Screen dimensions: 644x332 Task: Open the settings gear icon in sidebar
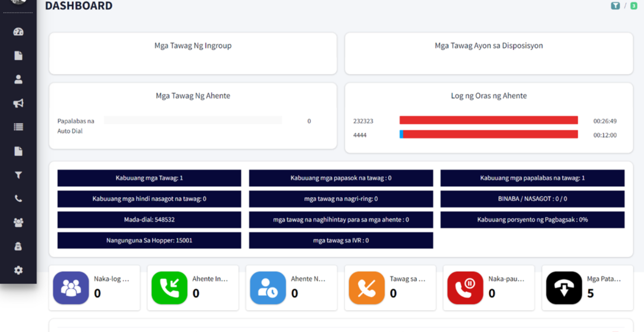click(18, 270)
